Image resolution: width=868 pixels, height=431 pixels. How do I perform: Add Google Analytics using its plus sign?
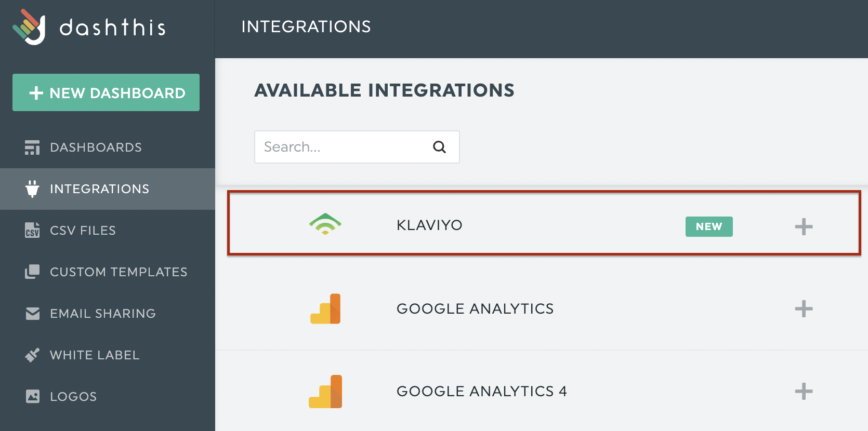point(804,308)
